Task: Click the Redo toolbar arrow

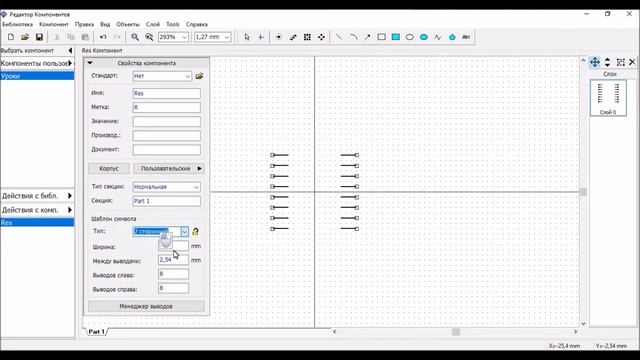Action: pyautogui.click(x=117, y=37)
